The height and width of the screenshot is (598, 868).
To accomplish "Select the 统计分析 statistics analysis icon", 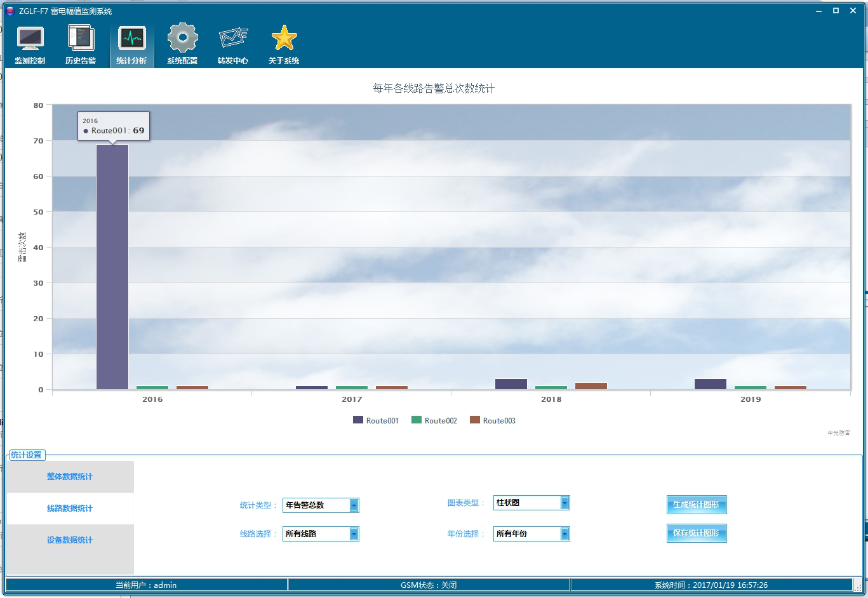I will click(x=131, y=39).
